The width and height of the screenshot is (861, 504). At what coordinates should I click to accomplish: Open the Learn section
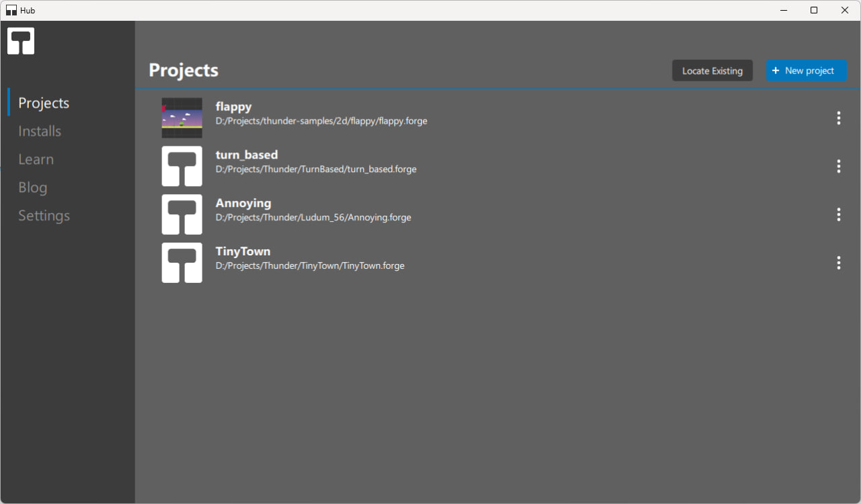pos(36,159)
